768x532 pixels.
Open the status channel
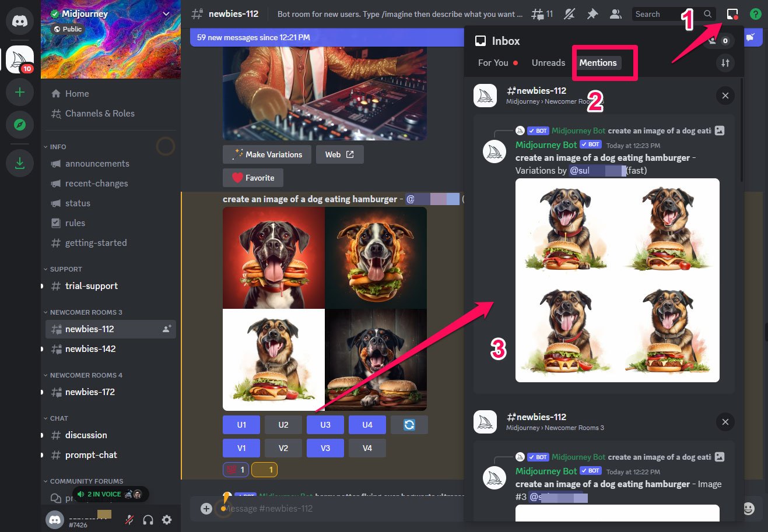(x=111, y=203)
